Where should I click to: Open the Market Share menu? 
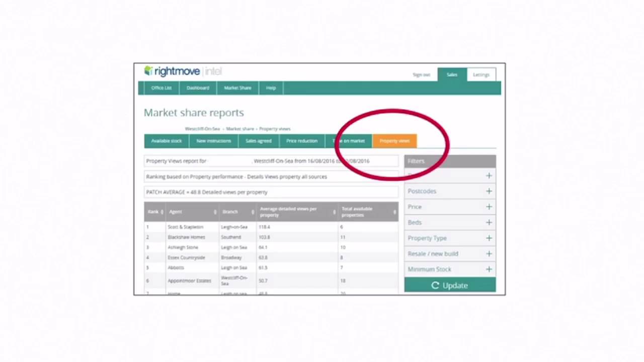[x=237, y=87]
